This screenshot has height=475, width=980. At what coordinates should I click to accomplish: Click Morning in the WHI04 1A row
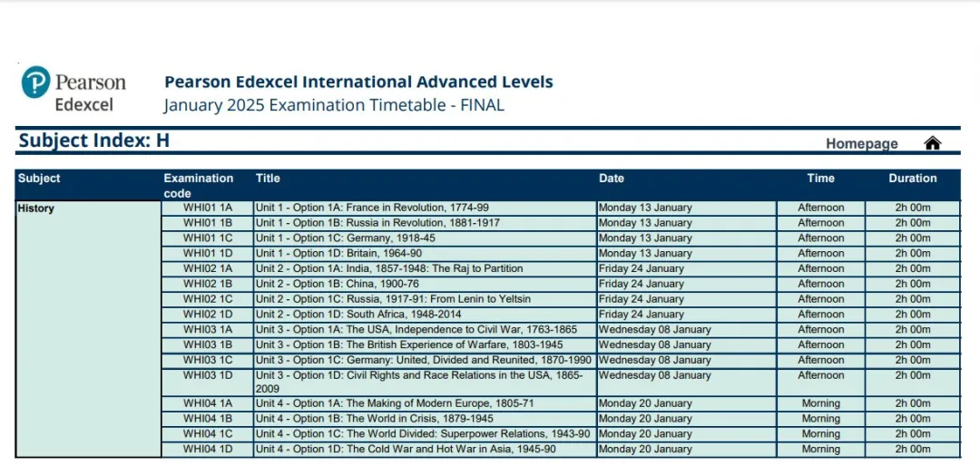[x=820, y=403]
